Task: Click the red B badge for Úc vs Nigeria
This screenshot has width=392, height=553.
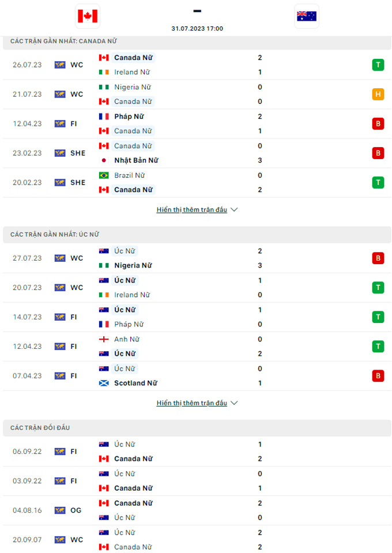Action: 378,258
